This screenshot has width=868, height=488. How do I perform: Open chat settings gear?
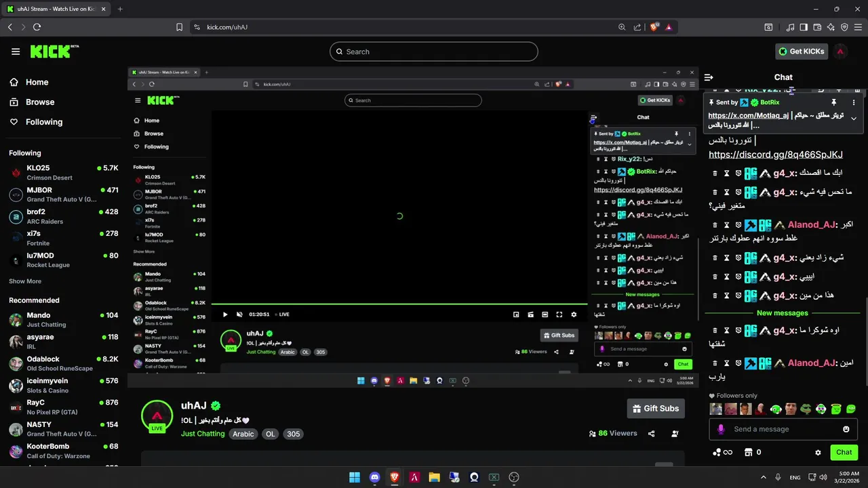pos(818,452)
